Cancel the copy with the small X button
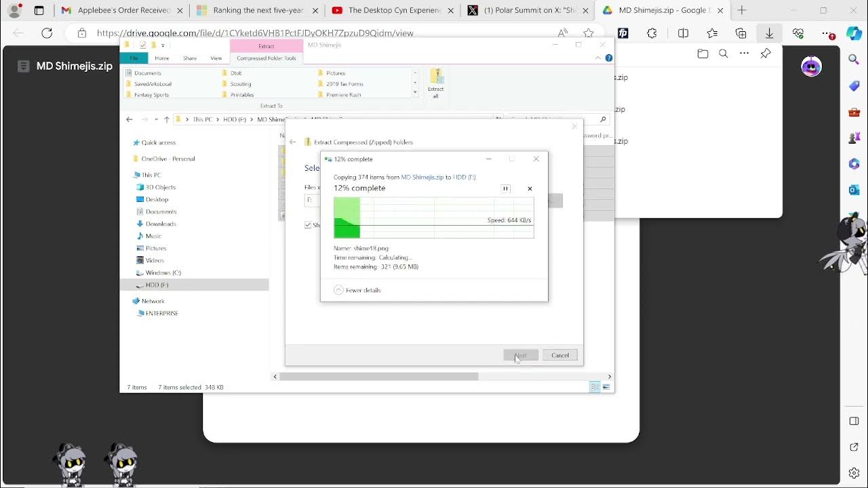The image size is (868, 488). (530, 188)
